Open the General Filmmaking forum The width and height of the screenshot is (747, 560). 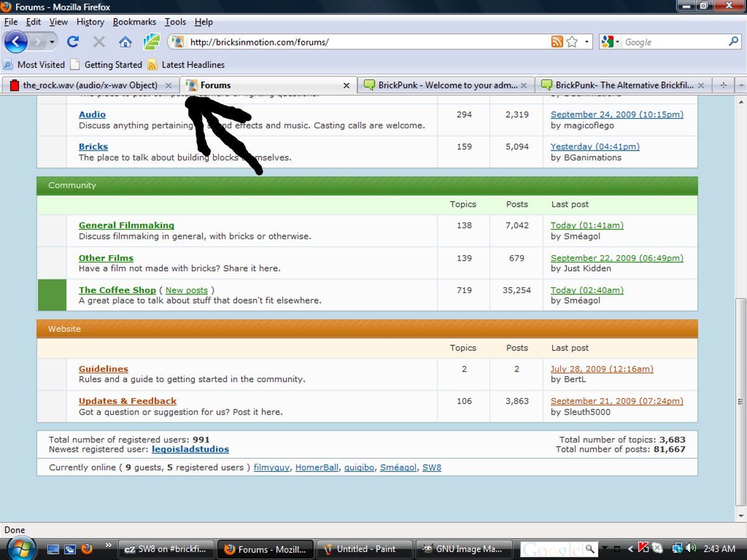(126, 225)
